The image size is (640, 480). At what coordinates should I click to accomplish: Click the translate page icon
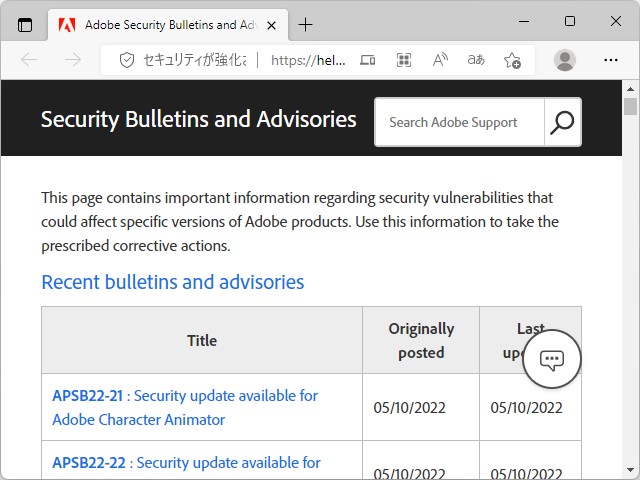click(x=476, y=60)
